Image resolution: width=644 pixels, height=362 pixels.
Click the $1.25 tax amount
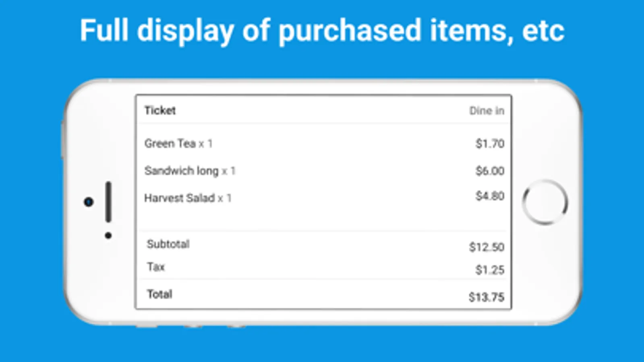pyautogui.click(x=490, y=270)
